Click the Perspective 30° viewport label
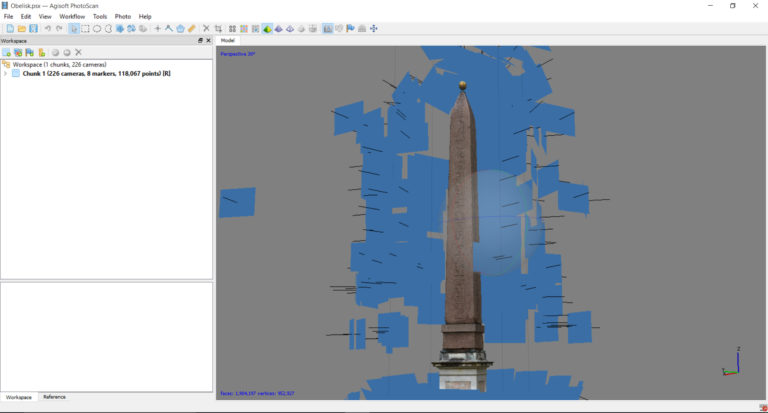This screenshot has width=768, height=413. pos(238,54)
